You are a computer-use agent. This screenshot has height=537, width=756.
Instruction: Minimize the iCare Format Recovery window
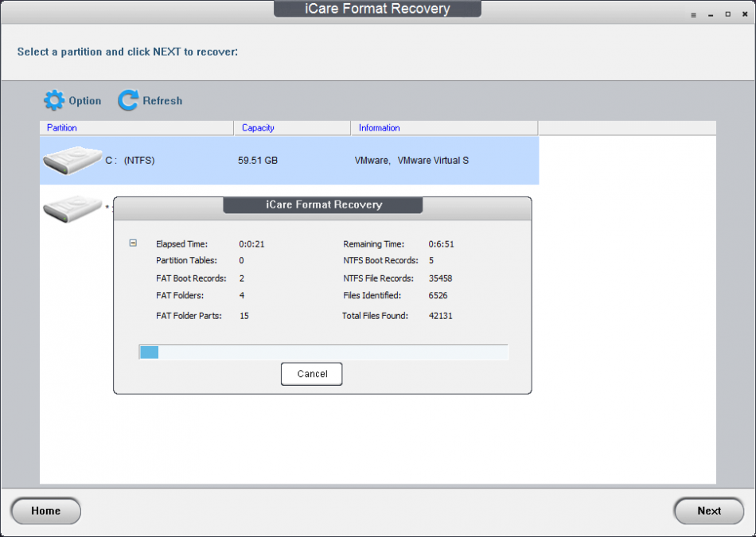(x=711, y=15)
